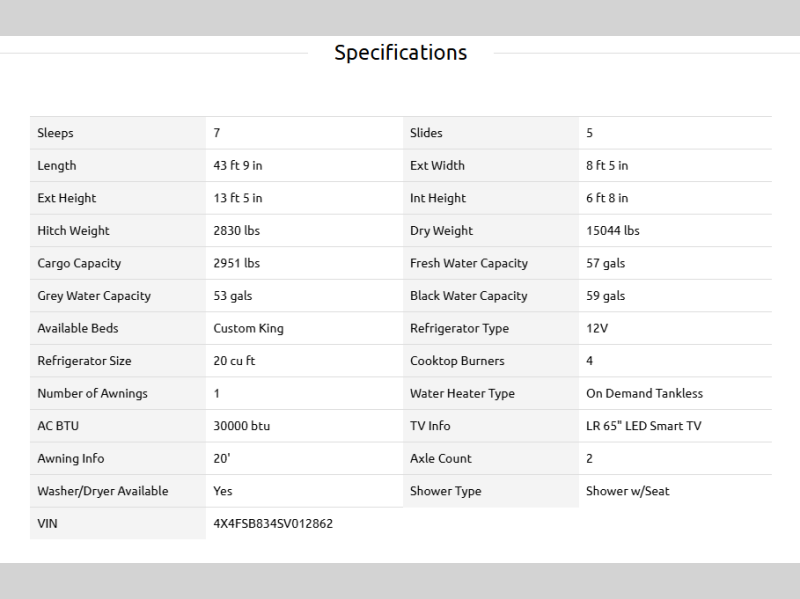The image size is (800, 599).
Task: Click the Length value 43 ft 9 in
Action: point(238,166)
